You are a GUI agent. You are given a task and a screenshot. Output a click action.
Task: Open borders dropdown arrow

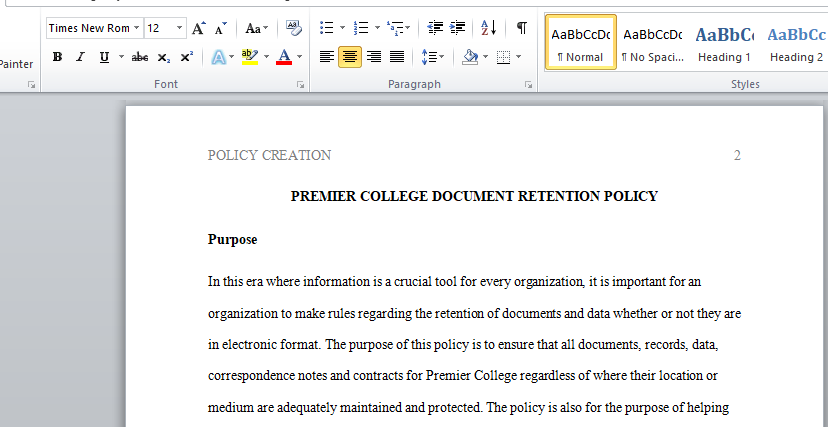519,56
